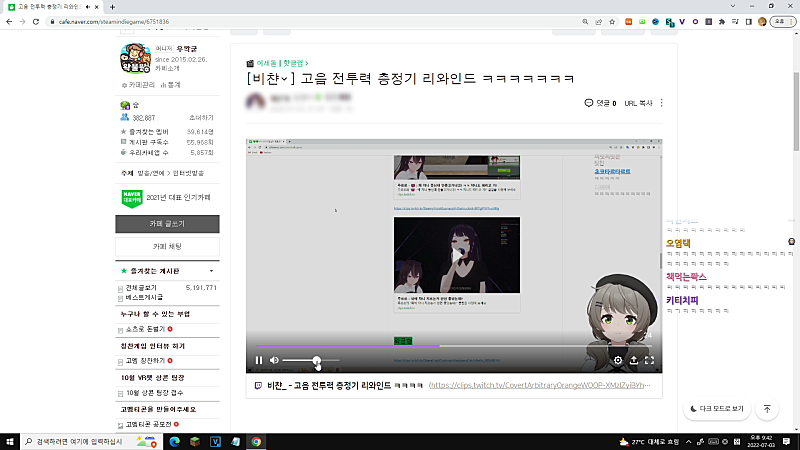
Task: Open 10월 상콘 팀장 접수 board
Action: [x=155, y=393]
